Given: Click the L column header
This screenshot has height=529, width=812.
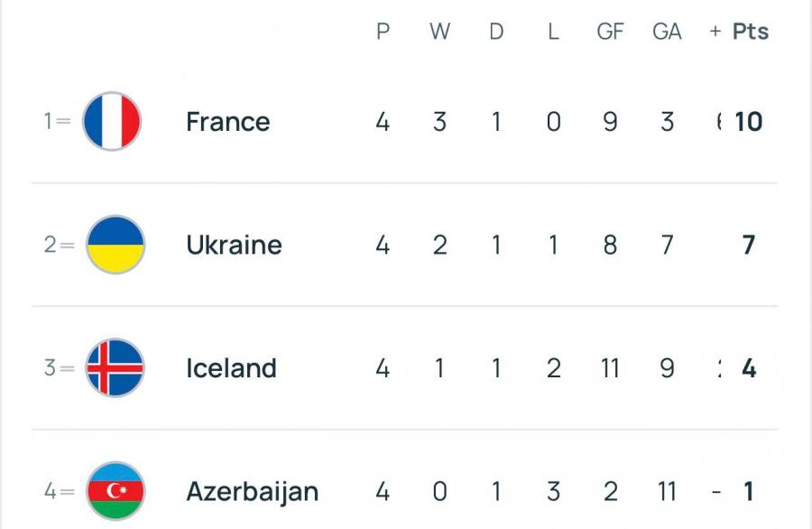Looking at the screenshot, I should coord(553,32).
